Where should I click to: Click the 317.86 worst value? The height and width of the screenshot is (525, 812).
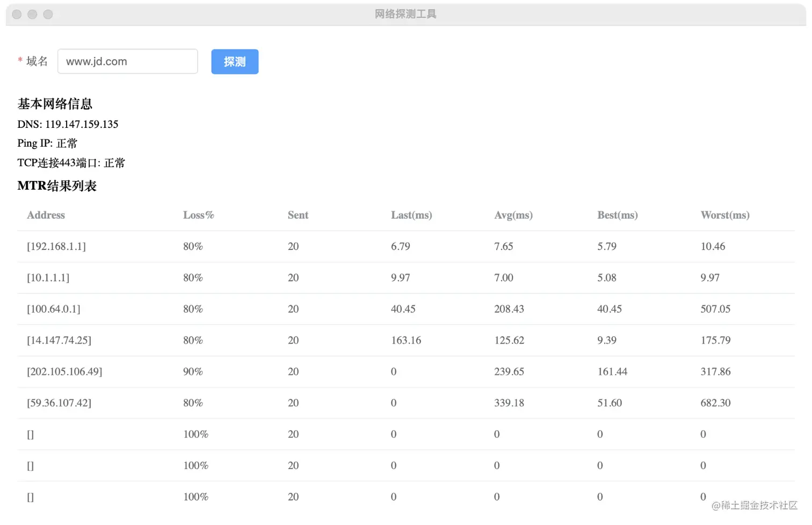tap(715, 371)
